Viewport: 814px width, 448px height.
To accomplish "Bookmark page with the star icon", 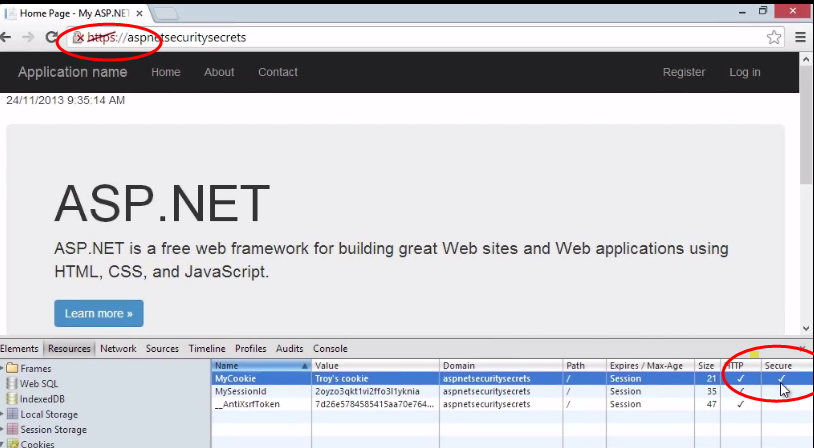I will [x=774, y=37].
